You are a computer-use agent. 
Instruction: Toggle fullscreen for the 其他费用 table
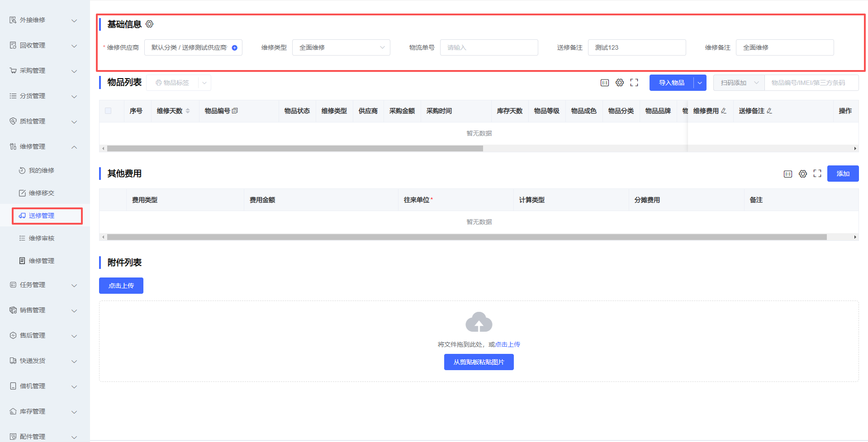[x=817, y=174]
